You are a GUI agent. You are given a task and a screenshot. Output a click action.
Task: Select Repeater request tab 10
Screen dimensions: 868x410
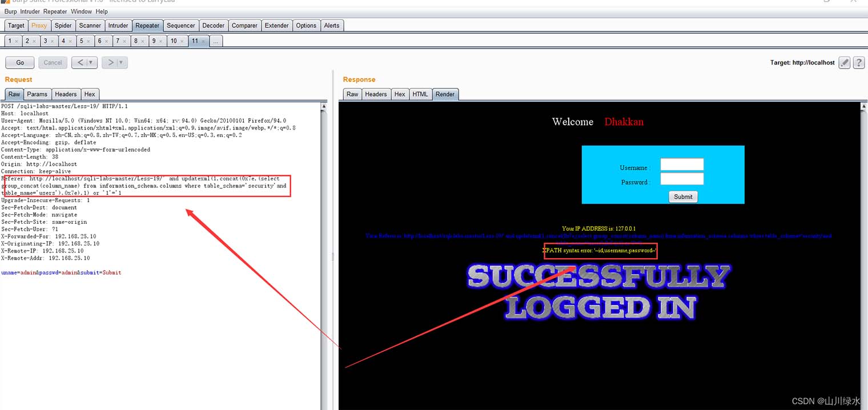tap(174, 41)
